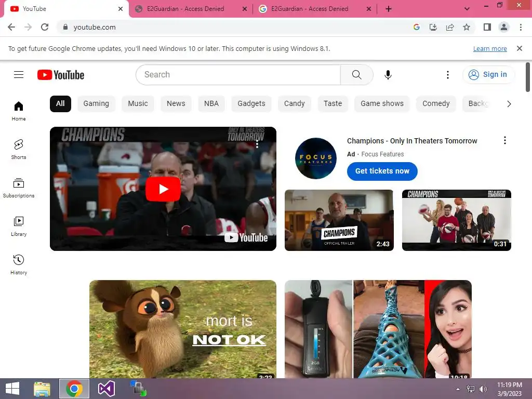
Task: Click the search magnifier button
Action: (x=356, y=75)
